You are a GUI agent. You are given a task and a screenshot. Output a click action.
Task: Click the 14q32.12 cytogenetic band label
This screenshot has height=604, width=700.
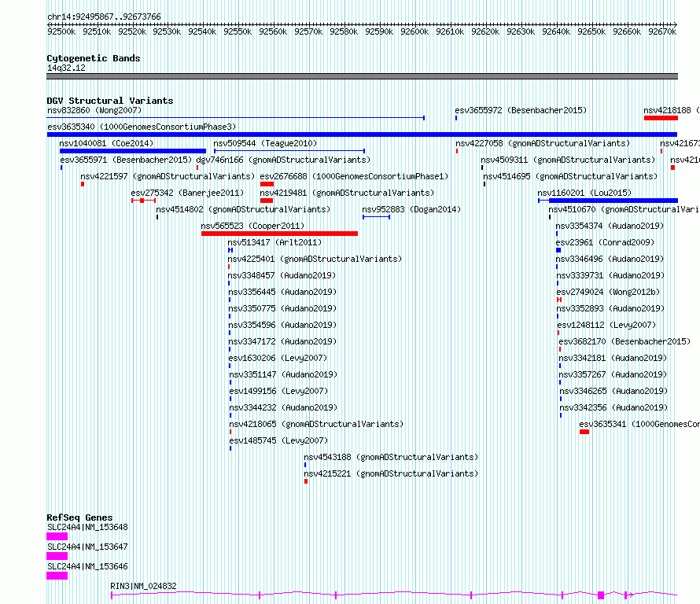[67, 68]
